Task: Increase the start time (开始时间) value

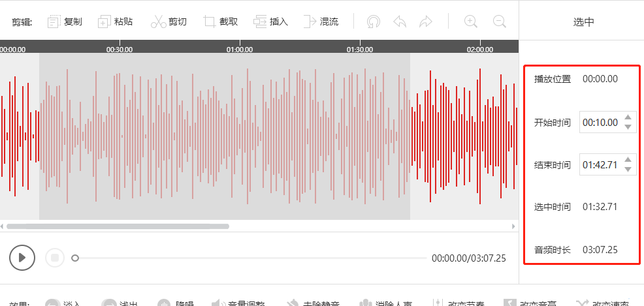Action: 628,117
